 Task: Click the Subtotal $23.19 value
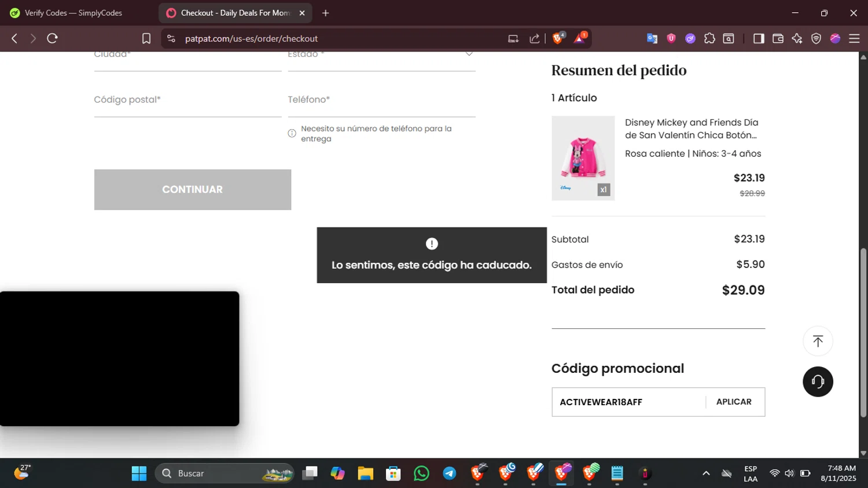[749, 239]
